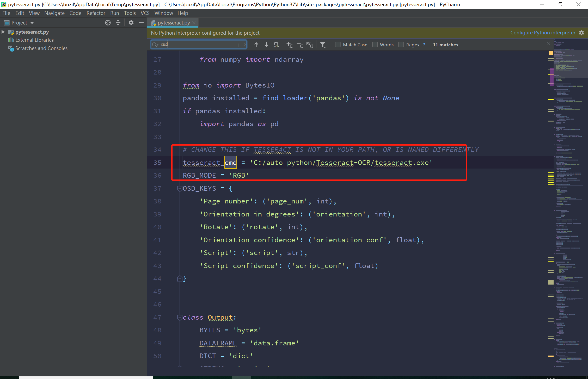The image size is (588, 379).
Task: Enable Match Case checkbox
Action: 338,45
